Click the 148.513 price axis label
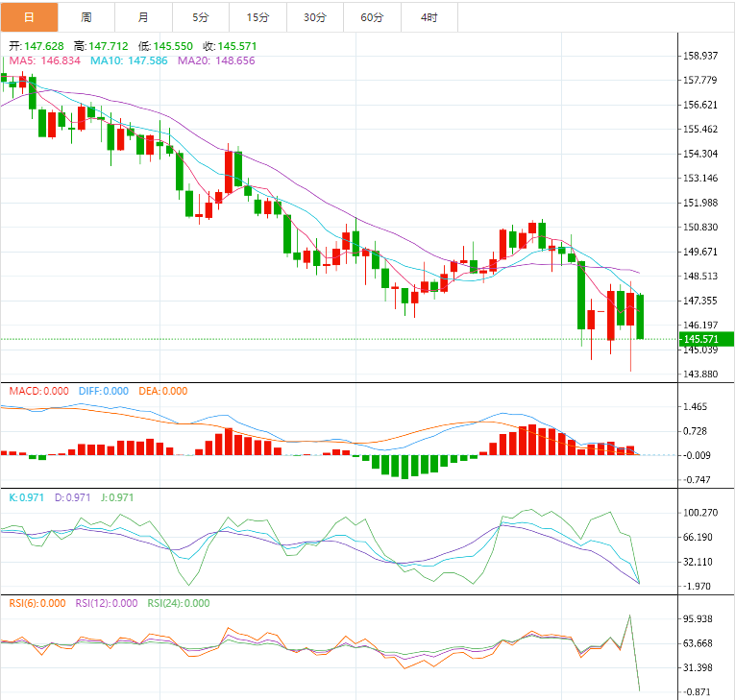 coord(700,276)
